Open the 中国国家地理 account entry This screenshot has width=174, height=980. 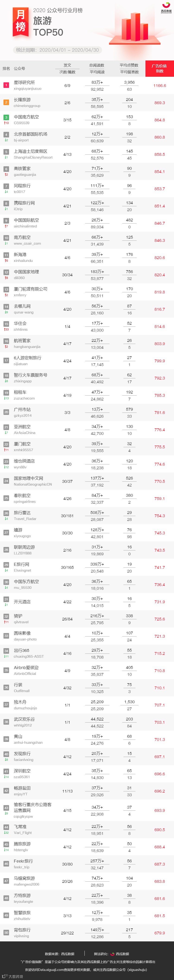pyautogui.click(x=26, y=272)
